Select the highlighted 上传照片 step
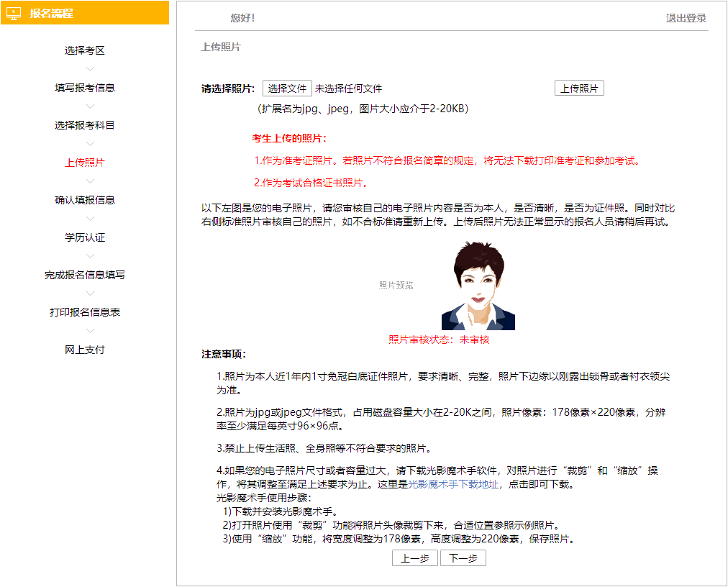Viewport: 728px width, 587px height. click(83, 162)
